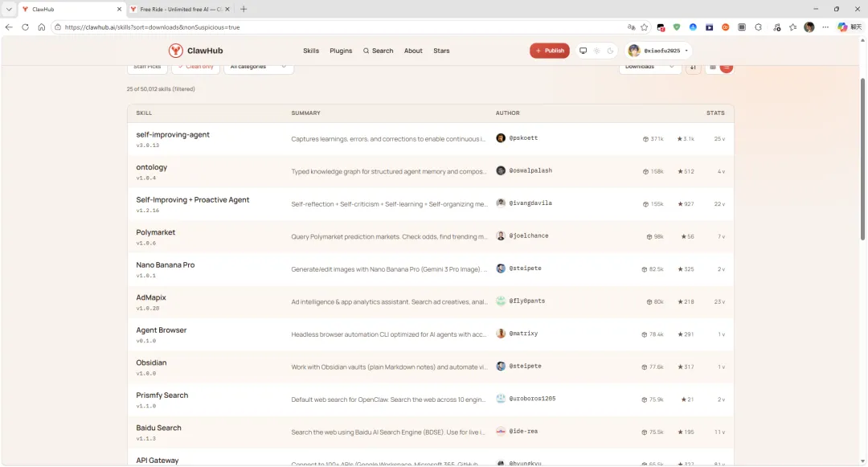The width and height of the screenshot is (868, 467).
Task: Switch to list view layout icon
Action: [713, 67]
